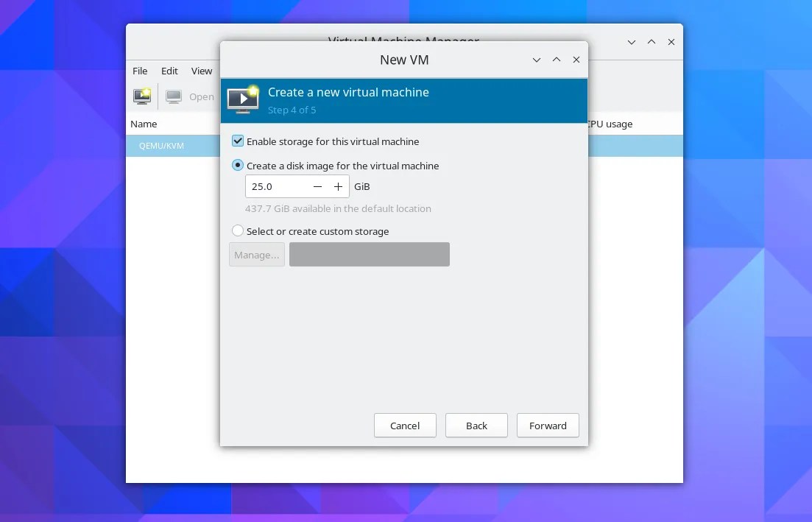Click the virtual machine icon in wizard header
812x522 pixels.
(243, 99)
